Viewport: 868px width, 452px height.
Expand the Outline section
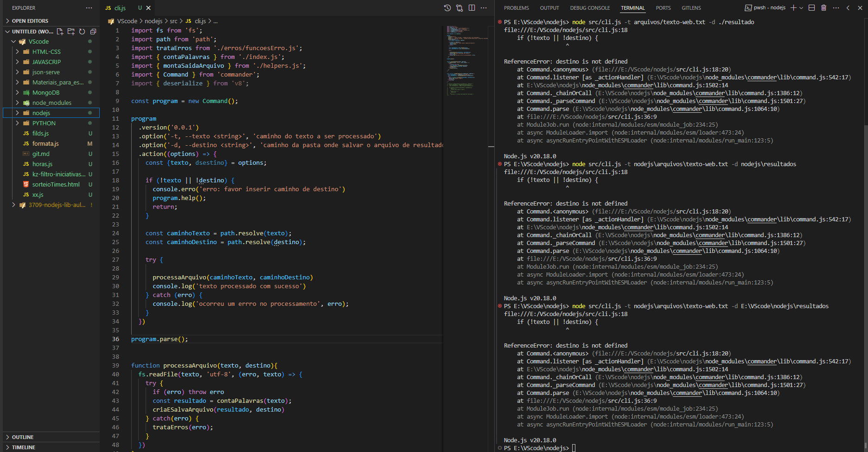[x=51, y=437]
